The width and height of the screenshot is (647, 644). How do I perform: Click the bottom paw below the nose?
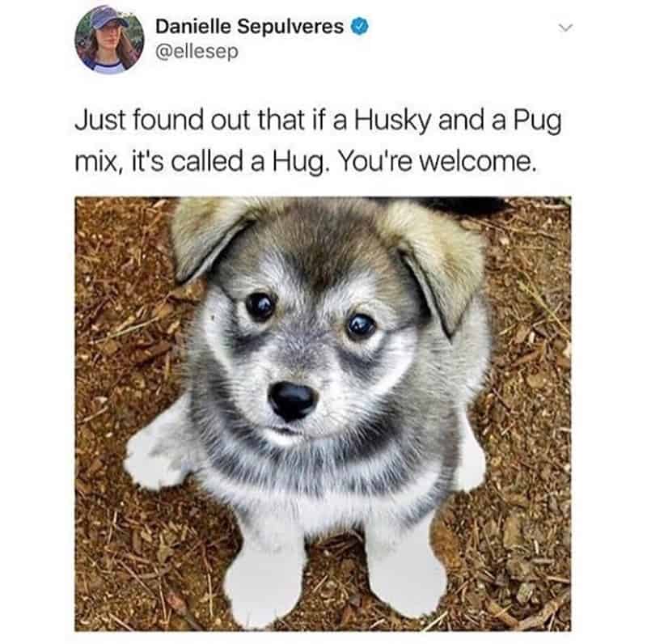pyautogui.click(x=264, y=587)
